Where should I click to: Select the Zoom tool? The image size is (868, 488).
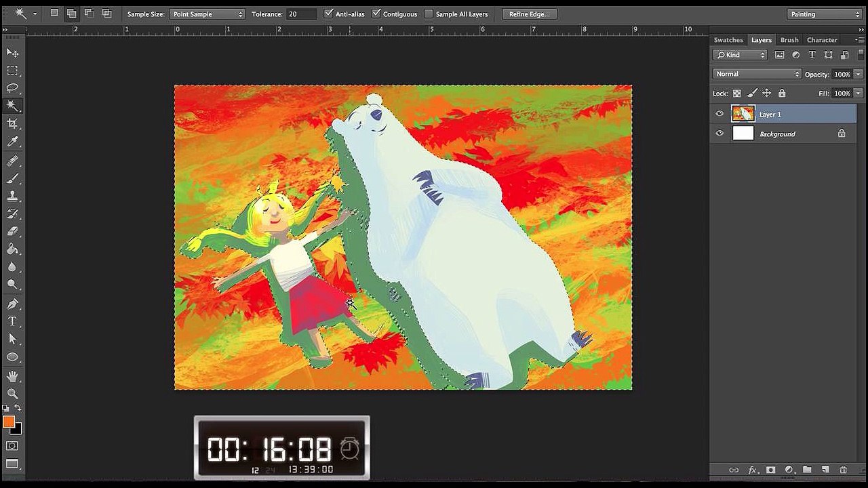[12, 393]
